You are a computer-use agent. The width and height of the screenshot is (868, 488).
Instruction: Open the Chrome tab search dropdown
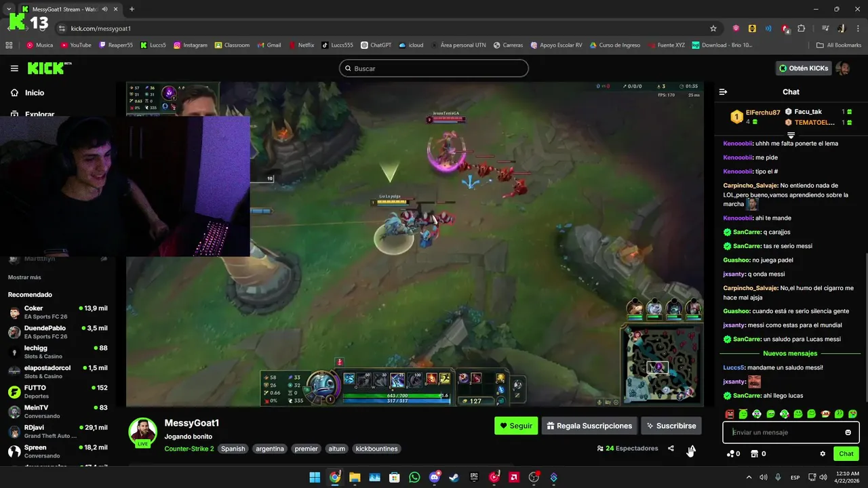(x=8, y=9)
